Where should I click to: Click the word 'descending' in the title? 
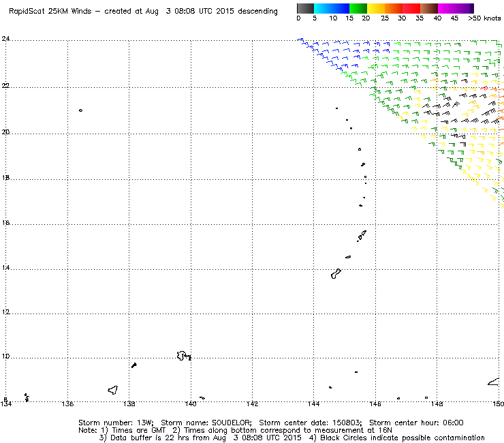[257, 12]
